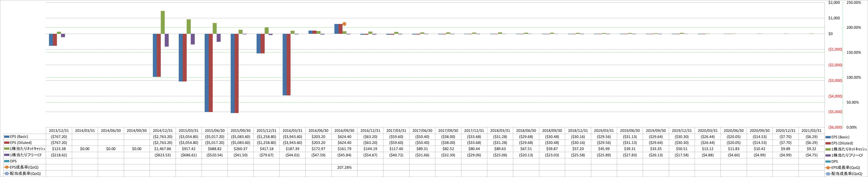Viewport: 868px width, 177px height.
Task: Select the blue EPS Basic bar for 2015/06/30
Action: coord(207,73)
